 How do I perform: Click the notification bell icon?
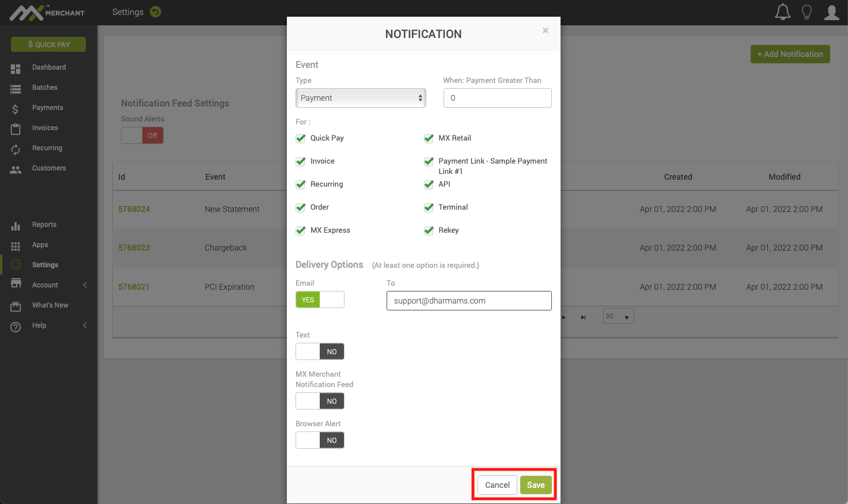coord(782,12)
